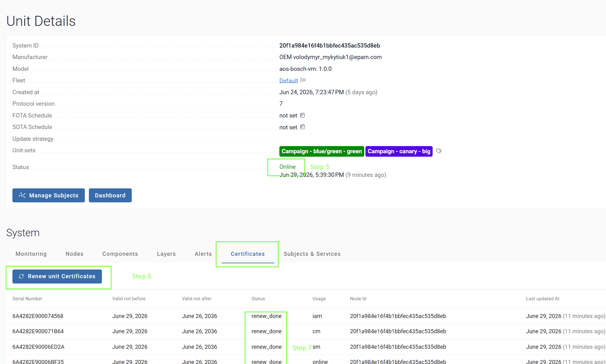Click the Node Id column header
This screenshot has height=364, width=606.
[x=358, y=299]
